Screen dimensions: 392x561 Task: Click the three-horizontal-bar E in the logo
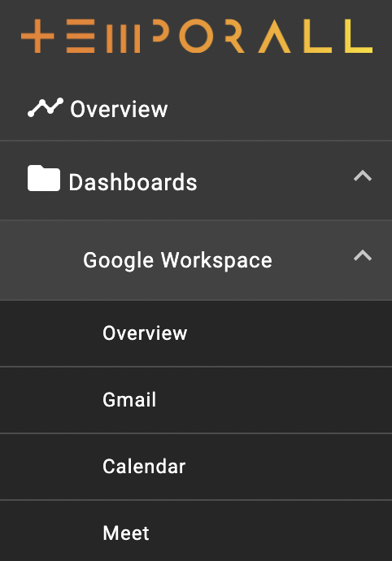81,36
